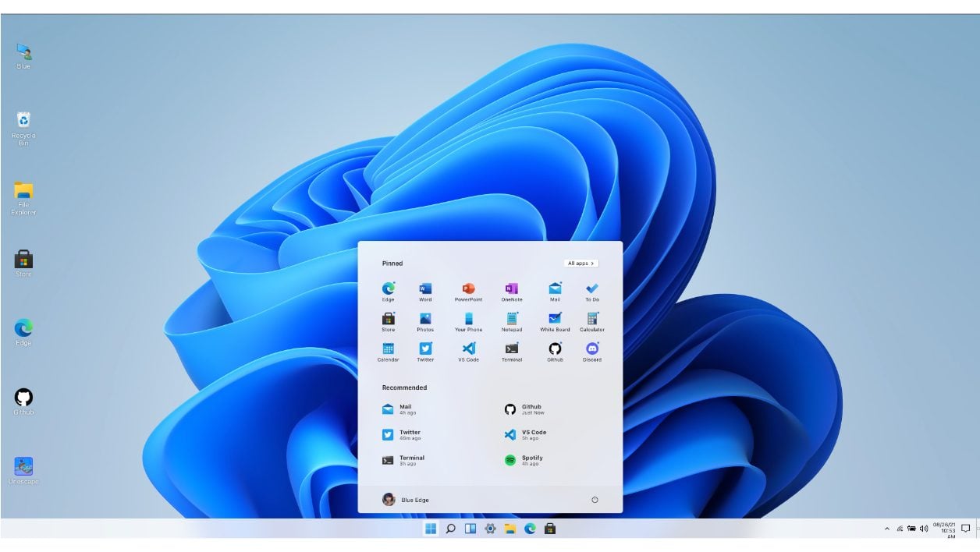The height and width of the screenshot is (552, 980).
Task: Open Mail in the Pinned section
Action: [555, 292]
